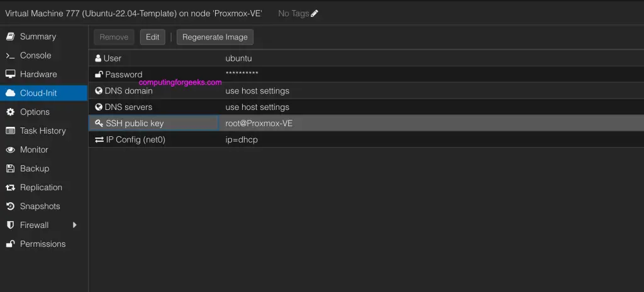Click the exchange arrows icon beside IP Config

99,140
